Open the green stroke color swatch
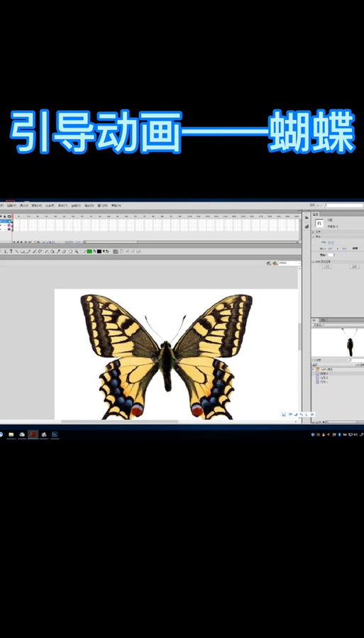364x638 pixels. tap(89, 251)
